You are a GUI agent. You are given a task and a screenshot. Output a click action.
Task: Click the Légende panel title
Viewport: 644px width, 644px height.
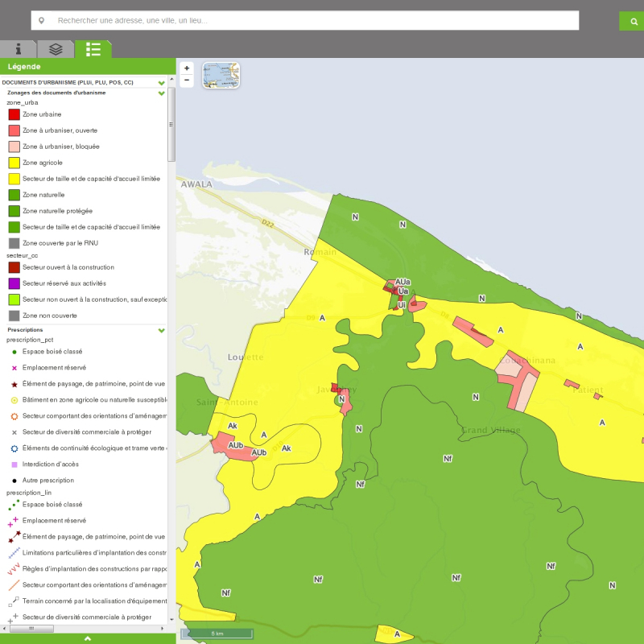(24, 67)
